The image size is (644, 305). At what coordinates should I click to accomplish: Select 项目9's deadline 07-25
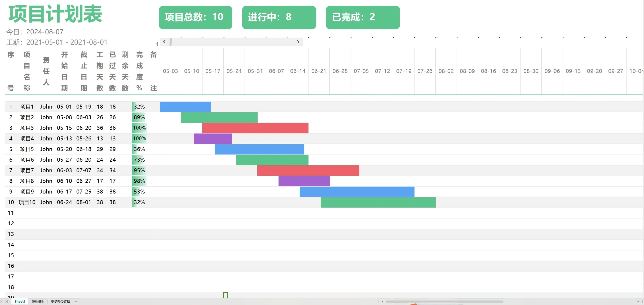pyautogui.click(x=84, y=192)
